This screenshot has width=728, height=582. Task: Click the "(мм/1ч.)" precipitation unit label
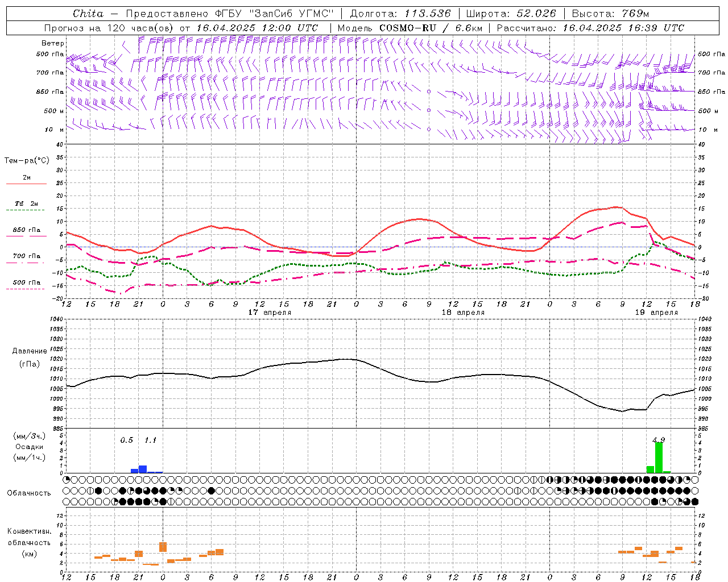pos(30,458)
